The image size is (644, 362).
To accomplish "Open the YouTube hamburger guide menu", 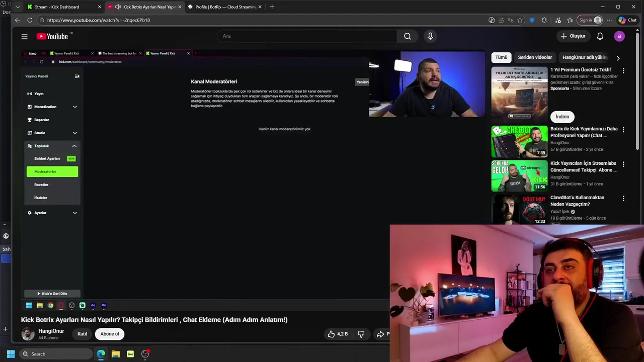I will click(x=24, y=36).
